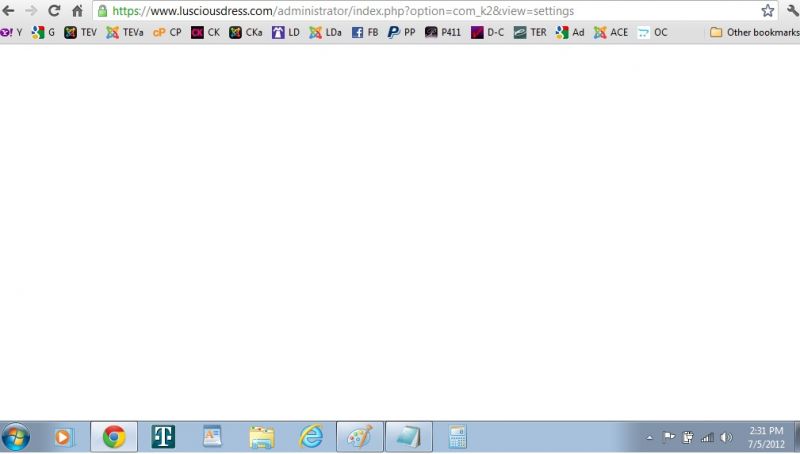Open the 'PP' PayPal bookmark
800x454 pixels.
click(x=402, y=32)
